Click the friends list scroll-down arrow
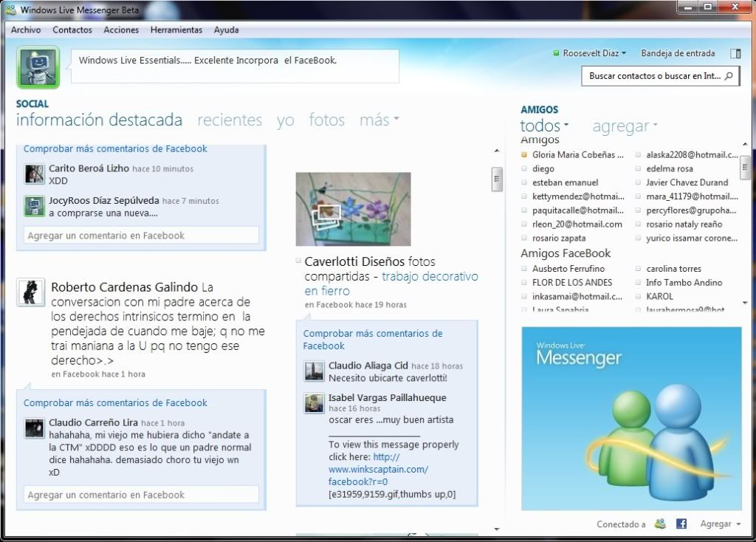The height and width of the screenshot is (542, 756). (745, 303)
